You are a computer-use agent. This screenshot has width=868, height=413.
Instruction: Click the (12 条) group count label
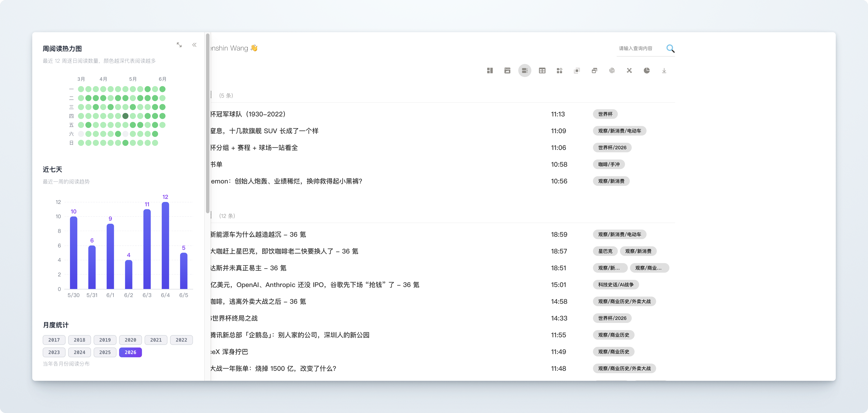(x=227, y=216)
